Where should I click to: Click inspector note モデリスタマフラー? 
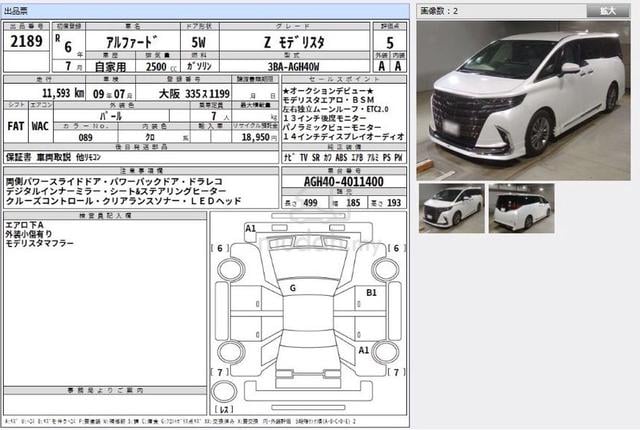point(40,244)
